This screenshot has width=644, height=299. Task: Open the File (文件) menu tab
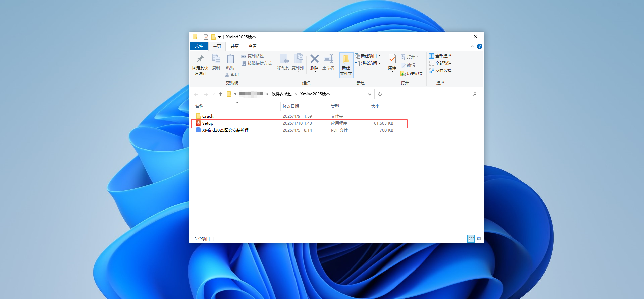(199, 46)
